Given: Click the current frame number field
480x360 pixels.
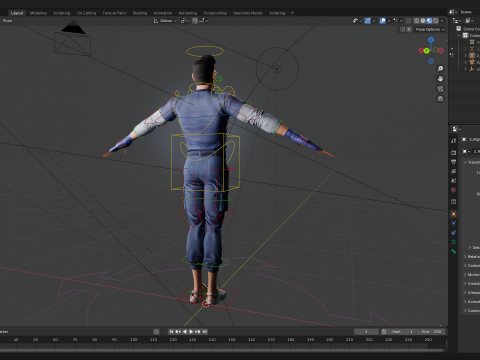Looking at the screenshot, I should click(366, 332).
